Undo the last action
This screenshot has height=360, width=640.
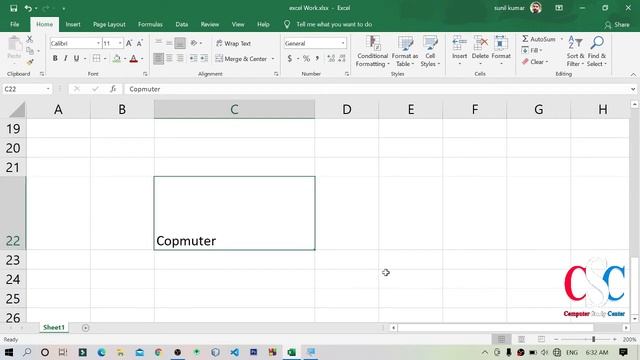(x=28, y=8)
